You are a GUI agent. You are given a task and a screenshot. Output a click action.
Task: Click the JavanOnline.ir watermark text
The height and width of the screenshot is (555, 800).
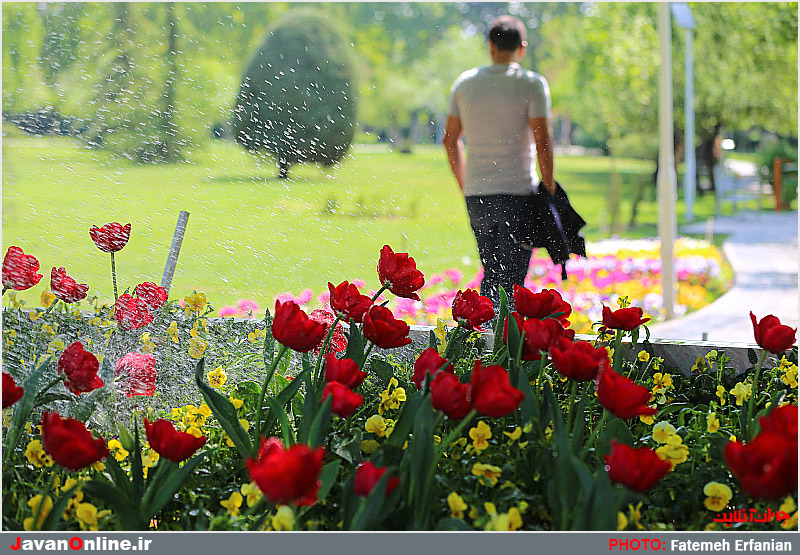coord(81,544)
